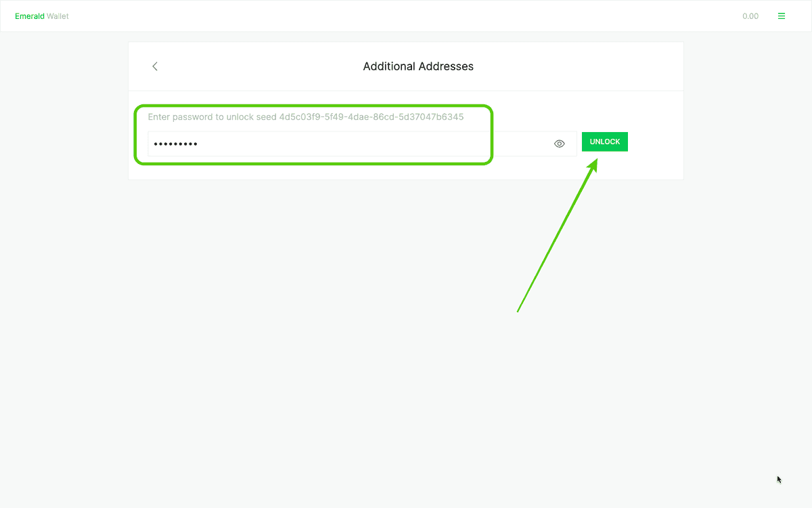Click the word "Additional" in the heading
Viewport: 812px width, 508px height.
[x=388, y=66]
